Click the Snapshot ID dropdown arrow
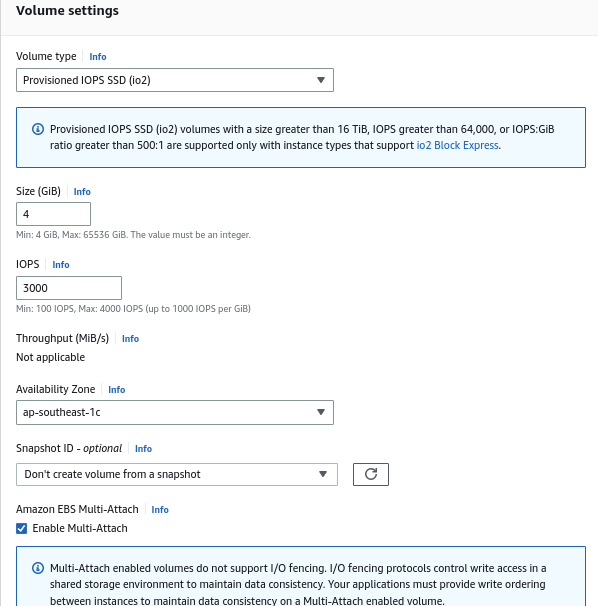Image resolution: width=598 pixels, height=606 pixels. 323,474
